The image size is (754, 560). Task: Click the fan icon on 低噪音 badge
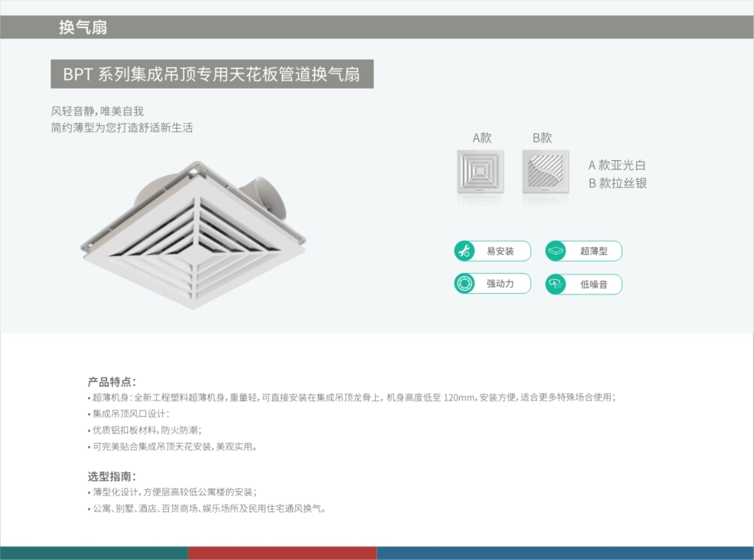555,284
